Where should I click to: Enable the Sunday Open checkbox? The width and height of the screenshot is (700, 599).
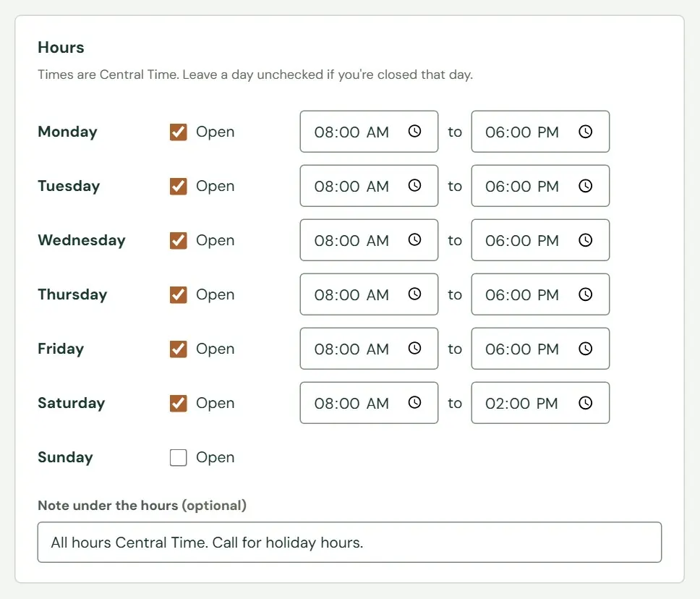[x=178, y=457]
